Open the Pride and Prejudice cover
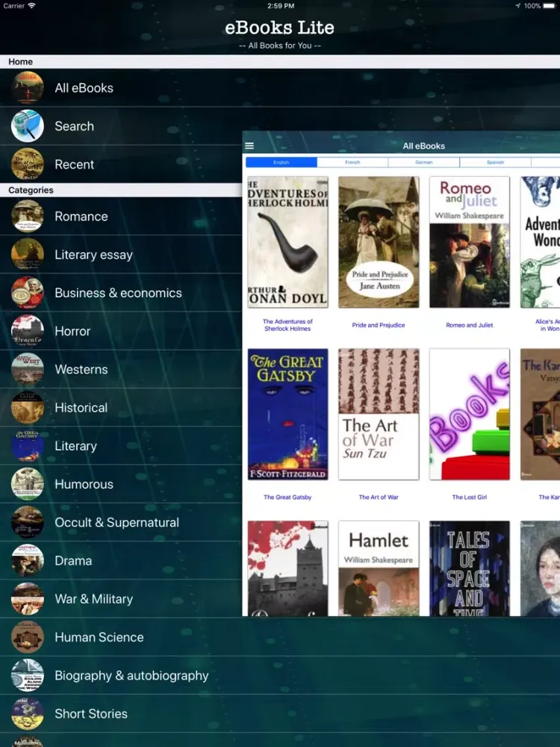This screenshot has height=747, width=560. pos(379,242)
